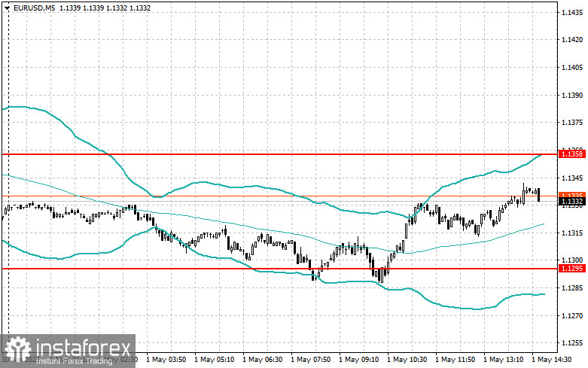Click the 1.1315 price axis label
Screen dimensions: 588x368
click(x=572, y=233)
